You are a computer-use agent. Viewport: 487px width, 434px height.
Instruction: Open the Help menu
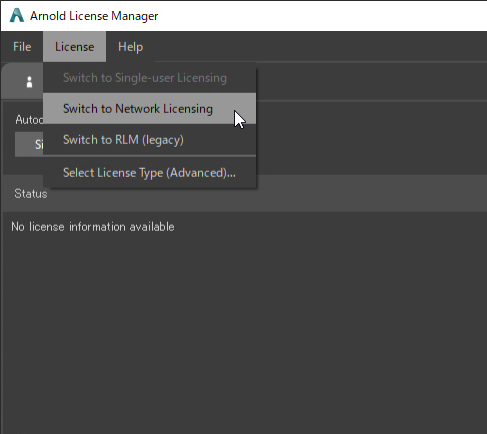(x=130, y=47)
